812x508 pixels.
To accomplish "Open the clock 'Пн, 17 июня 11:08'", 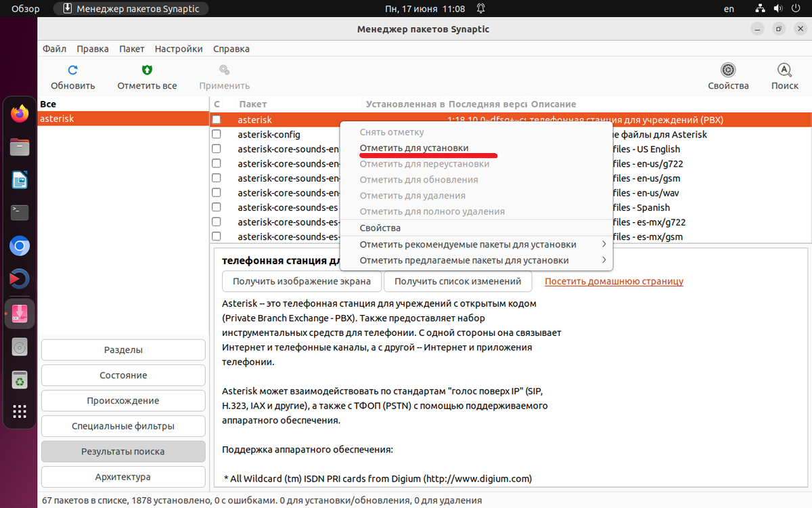I will [x=425, y=9].
